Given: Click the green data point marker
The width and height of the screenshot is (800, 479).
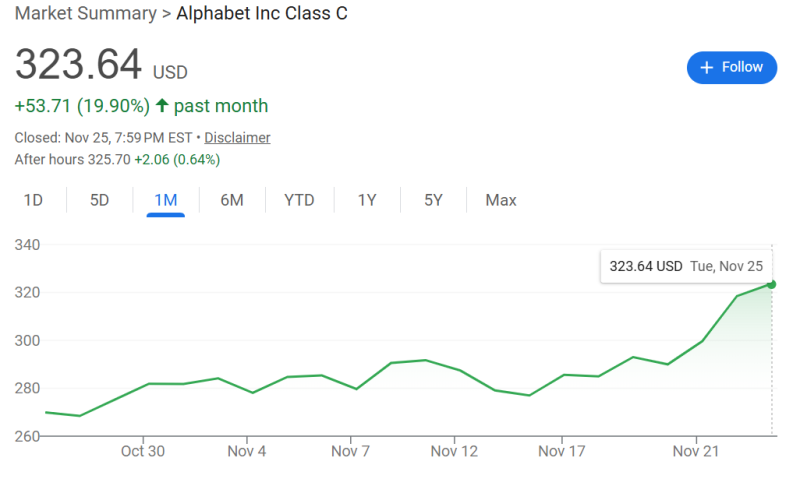Looking at the screenshot, I should pyautogui.click(x=771, y=284).
